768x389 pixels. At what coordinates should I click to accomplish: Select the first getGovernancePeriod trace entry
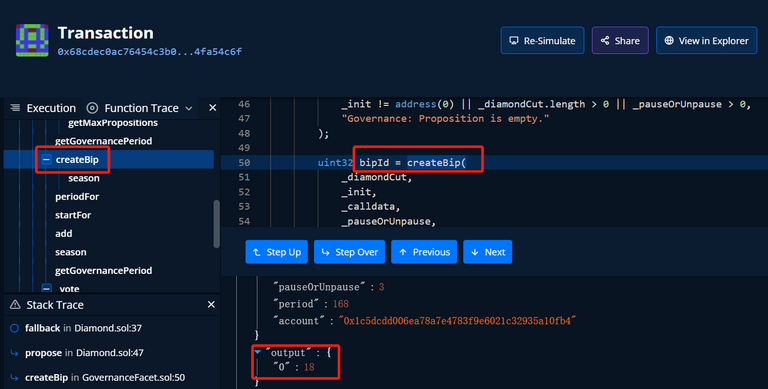[x=103, y=141]
